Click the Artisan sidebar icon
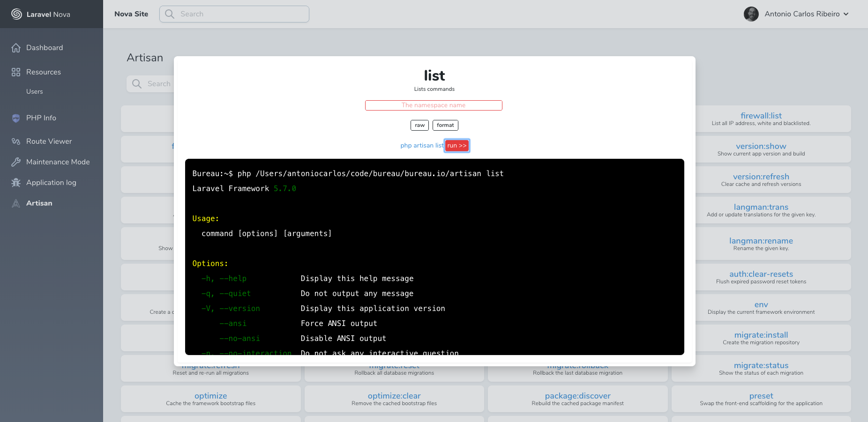 [16, 203]
